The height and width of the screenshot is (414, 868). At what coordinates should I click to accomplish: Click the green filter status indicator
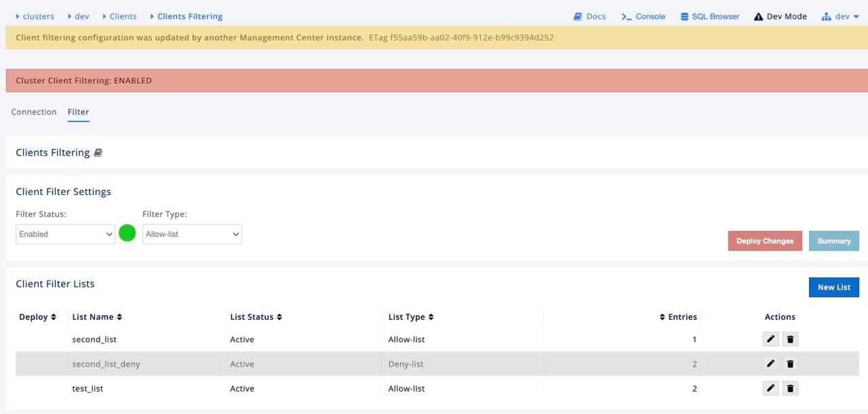pos(127,233)
